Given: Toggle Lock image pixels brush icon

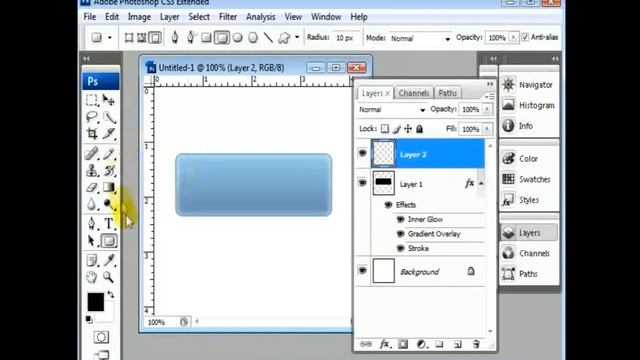Looking at the screenshot, I should pos(396,129).
